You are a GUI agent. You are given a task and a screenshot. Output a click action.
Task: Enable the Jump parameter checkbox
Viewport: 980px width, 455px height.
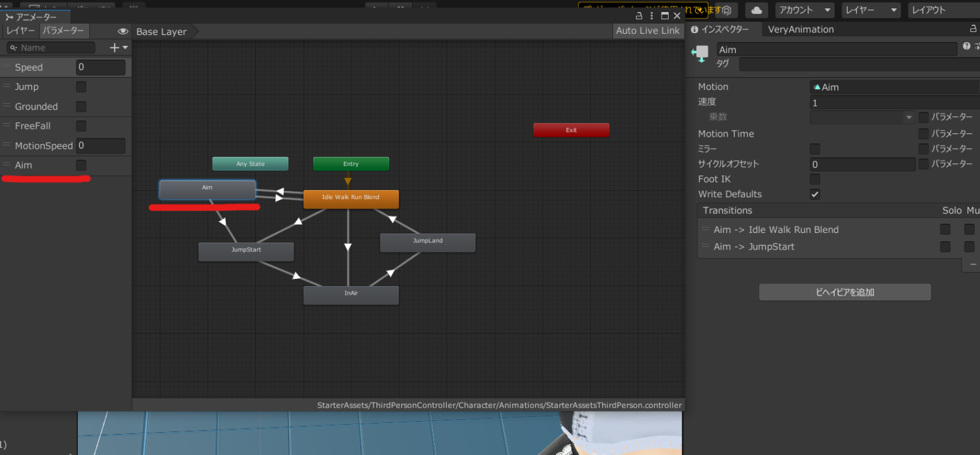click(81, 87)
